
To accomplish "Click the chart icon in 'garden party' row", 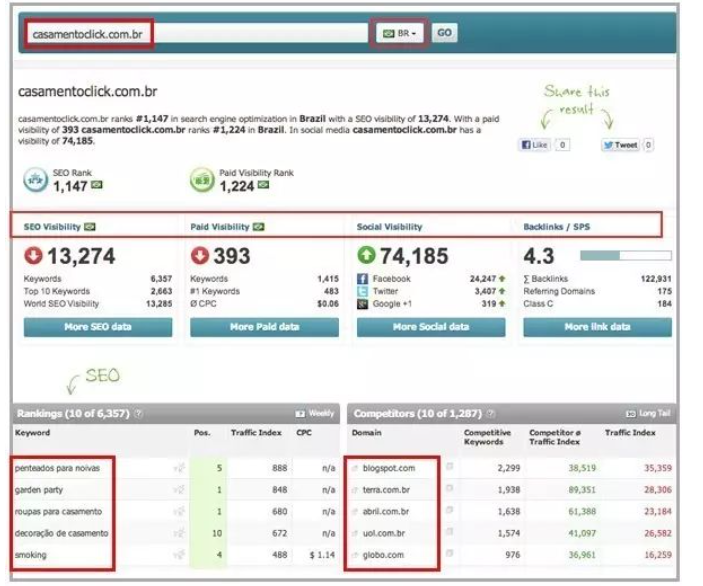I will click(x=179, y=490).
